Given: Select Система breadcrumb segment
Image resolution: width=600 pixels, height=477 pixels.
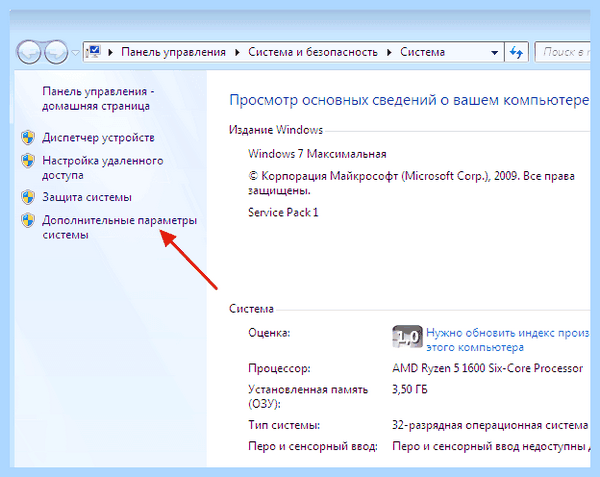Looking at the screenshot, I should coord(422,52).
